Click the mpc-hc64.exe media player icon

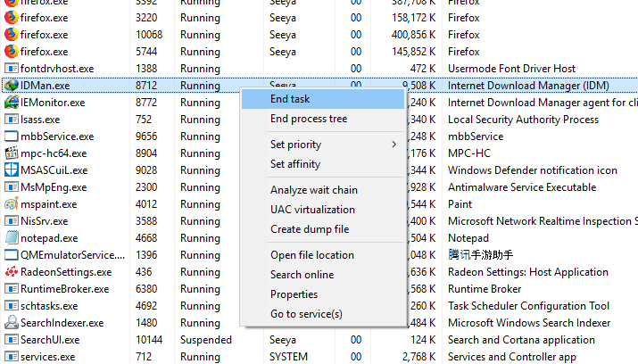[11, 153]
